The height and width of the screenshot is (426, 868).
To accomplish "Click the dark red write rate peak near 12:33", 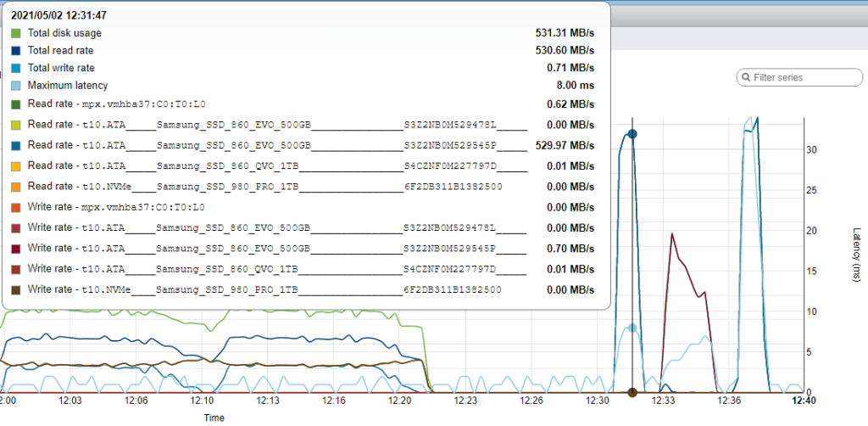I will (x=672, y=233).
